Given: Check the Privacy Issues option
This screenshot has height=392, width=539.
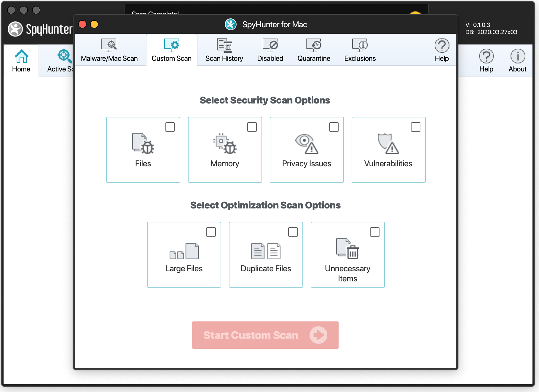Looking at the screenshot, I should (334, 127).
